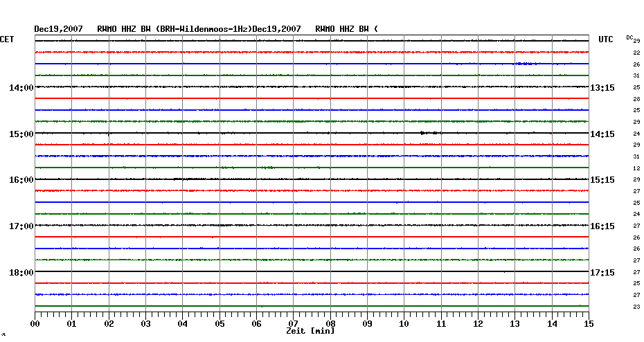This screenshot has height=342, width=644.
Task: Click the BRH-Wildenmoos-1Hz station title text
Action: (x=204, y=29)
